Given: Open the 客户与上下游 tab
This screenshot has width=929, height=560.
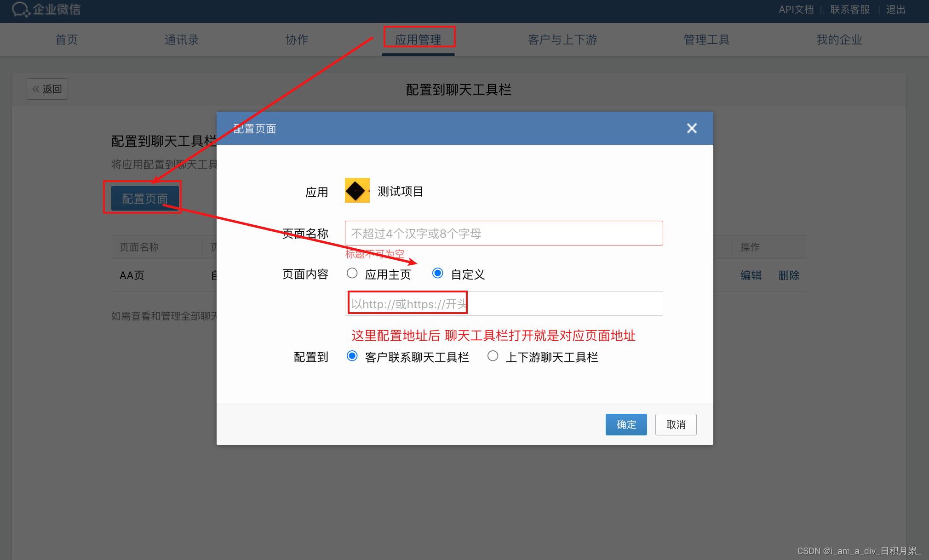Looking at the screenshot, I should point(562,40).
